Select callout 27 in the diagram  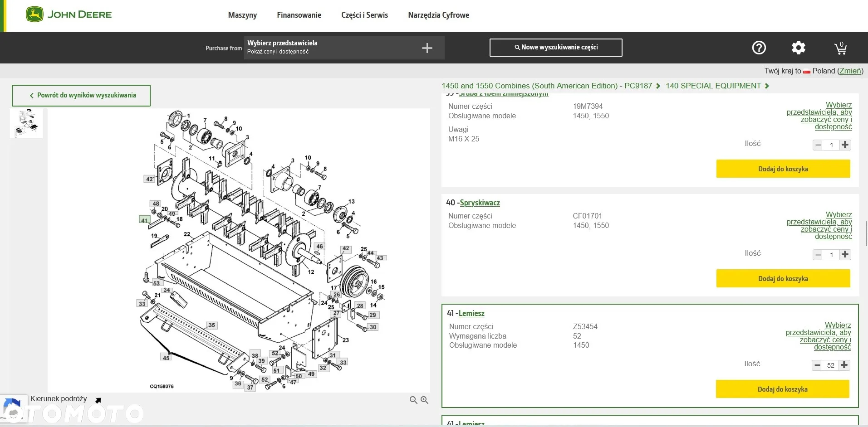(336, 313)
